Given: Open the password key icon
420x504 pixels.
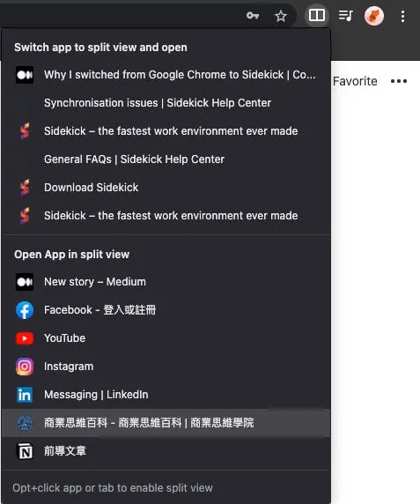Looking at the screenshot, I should click(253, 16).
